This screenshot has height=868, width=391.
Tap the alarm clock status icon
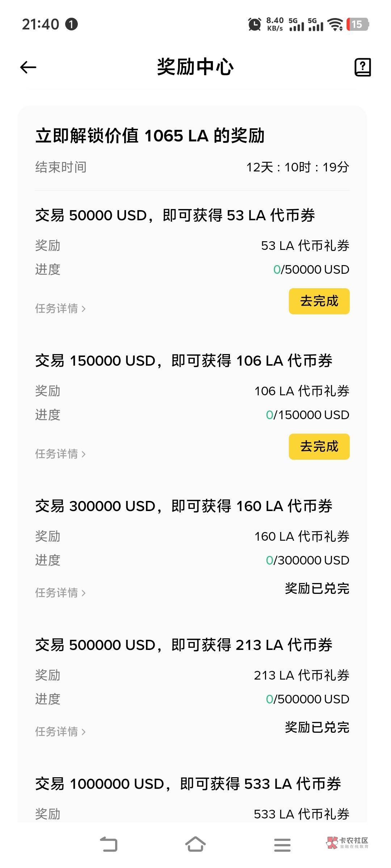coord(255,24)
